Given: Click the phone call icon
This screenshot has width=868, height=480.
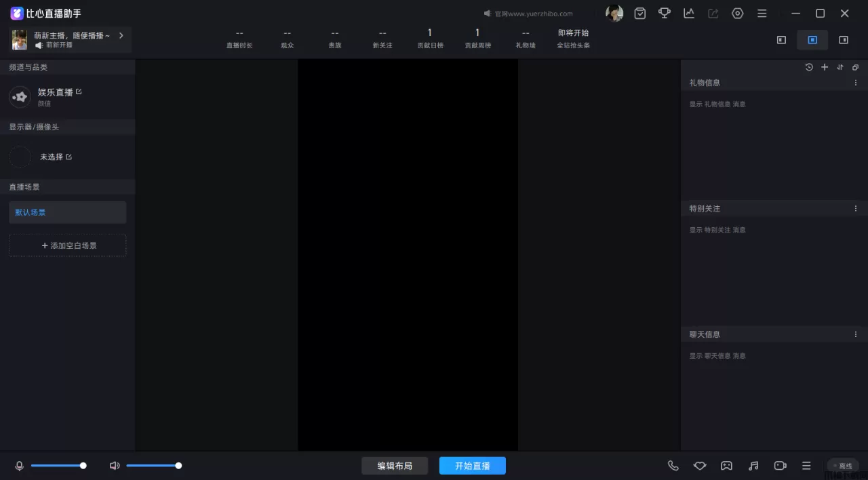Looking at the screenshot, I should (673, 466).
